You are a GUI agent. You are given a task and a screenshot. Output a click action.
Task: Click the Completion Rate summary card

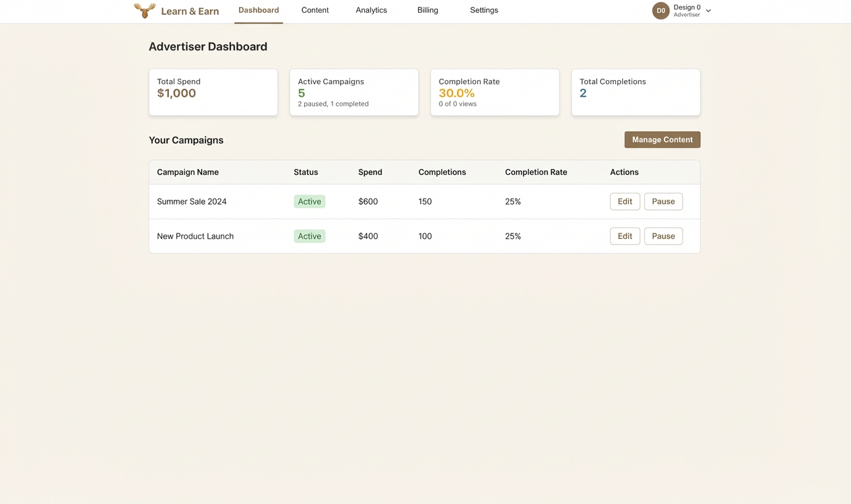(494, 92)
